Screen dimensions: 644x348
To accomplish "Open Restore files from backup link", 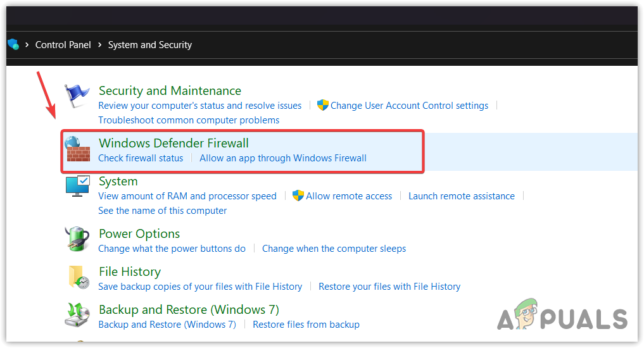I will (x=306, y=325).
